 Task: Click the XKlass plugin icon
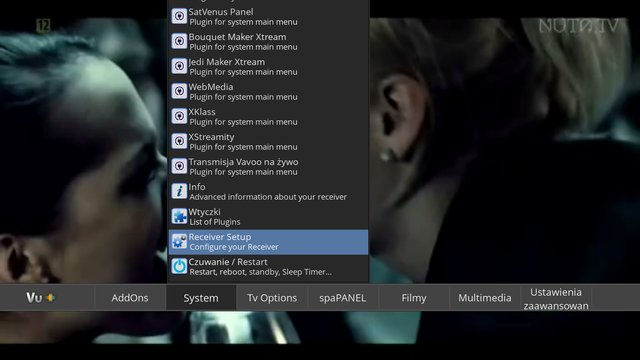179,116
